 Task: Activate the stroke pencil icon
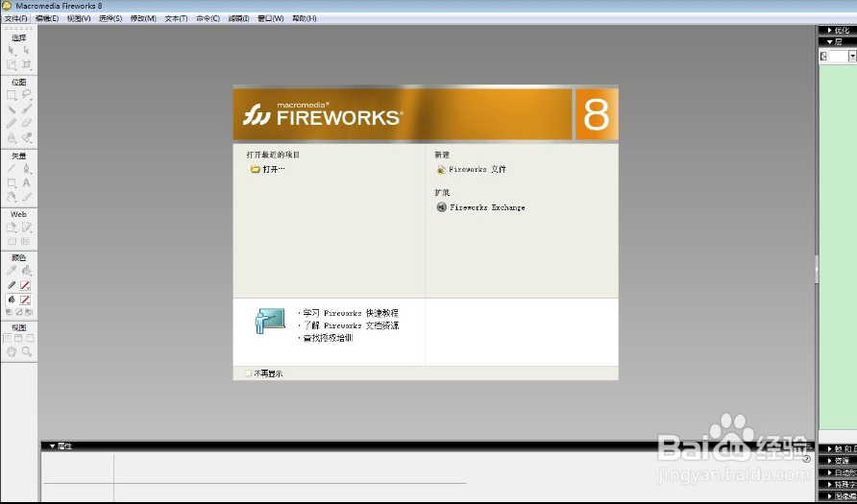(x=12, y=285)
